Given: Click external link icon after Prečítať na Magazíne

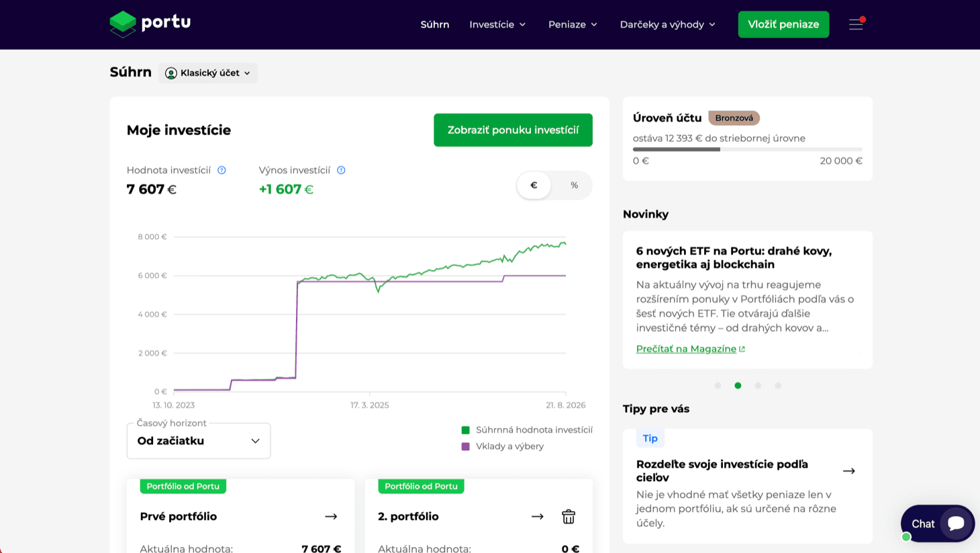Looking at the screenshot, I should (x=742, y=349).
